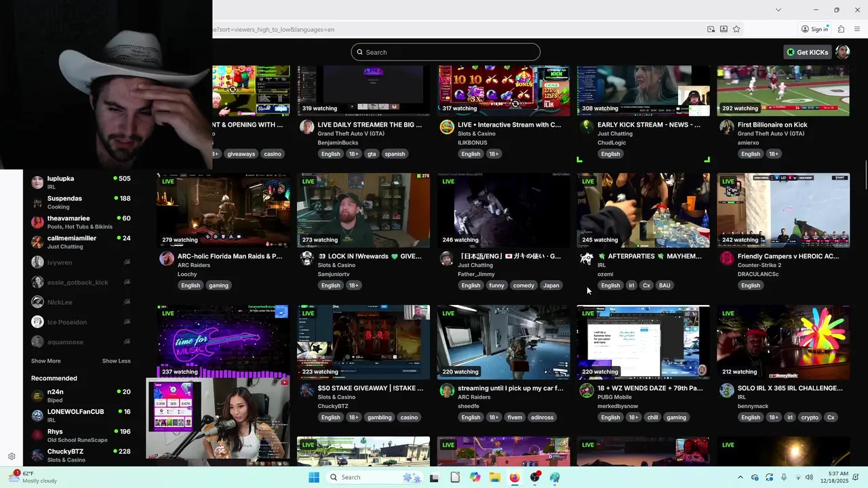Open sheedfe channel avatar
The height and width of the screenshot is (488, 868).
point(447,390)
